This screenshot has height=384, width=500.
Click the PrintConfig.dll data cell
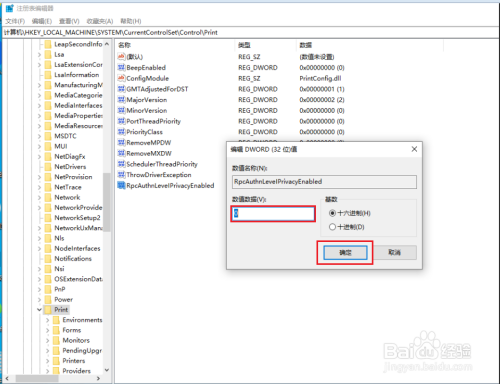point(320,78)
